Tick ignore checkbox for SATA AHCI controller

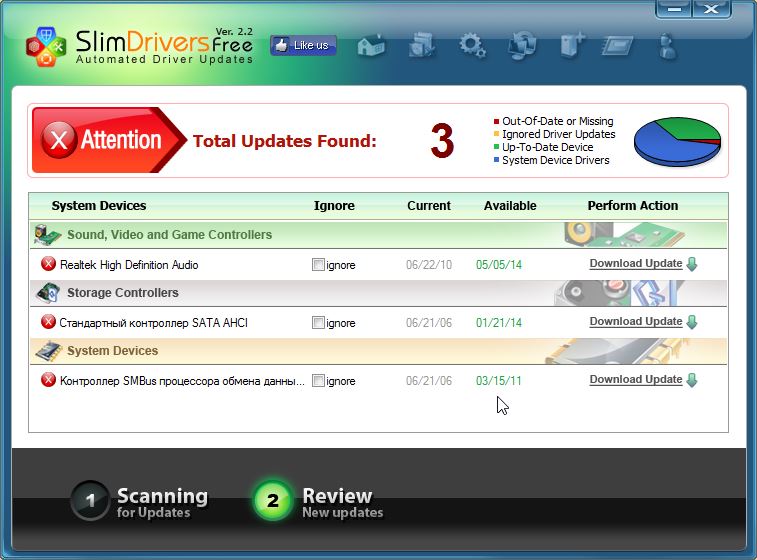(318, 322)
